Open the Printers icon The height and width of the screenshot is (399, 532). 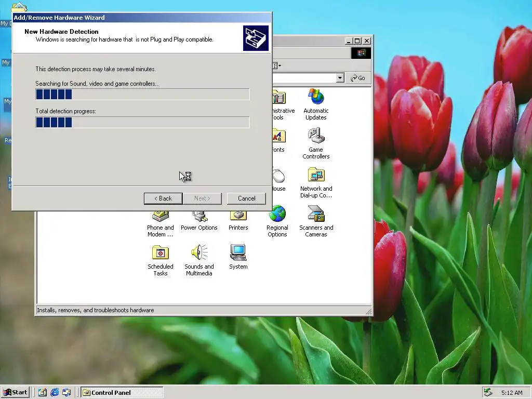[238, 221]
